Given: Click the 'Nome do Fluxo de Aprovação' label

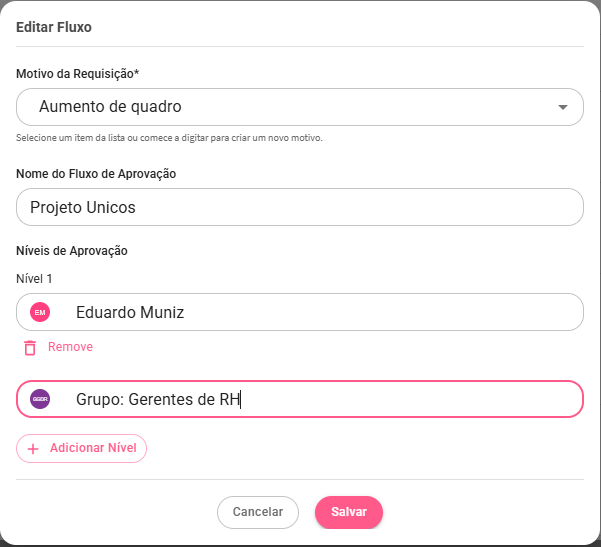Looking at the screenshot, I should pyautogui.click(x=96, y=173).
